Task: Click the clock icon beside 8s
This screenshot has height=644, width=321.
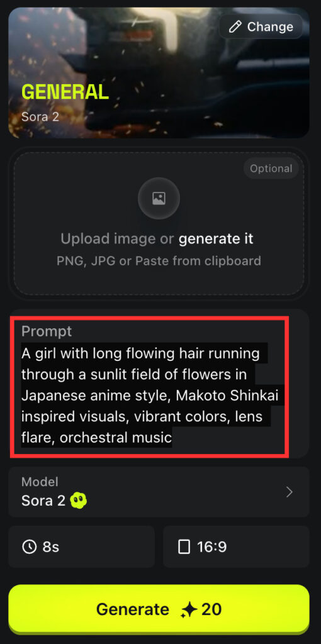Action: [x=29, y=547]
